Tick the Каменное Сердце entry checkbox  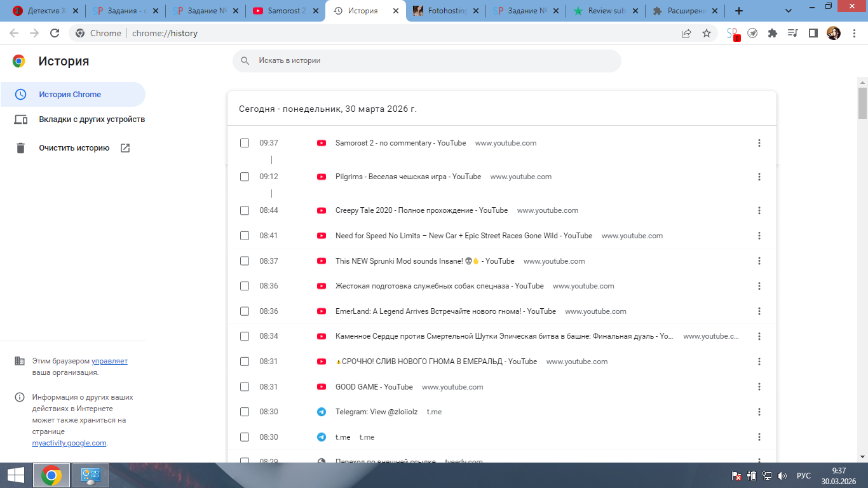click(245, 336)
